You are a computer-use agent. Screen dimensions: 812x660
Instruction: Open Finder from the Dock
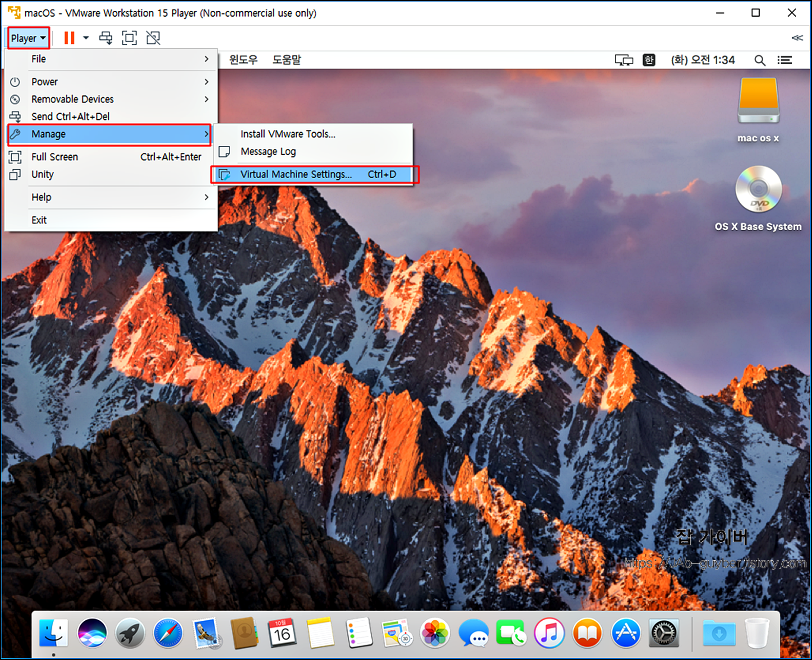pos(54,632)
